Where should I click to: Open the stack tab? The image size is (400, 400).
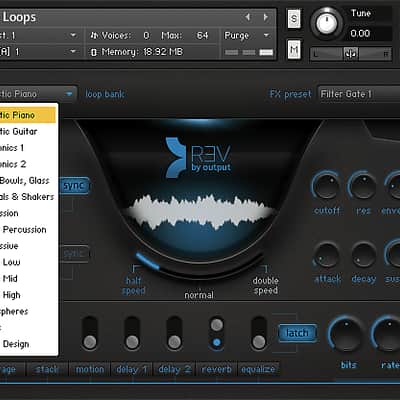point(47,369)
